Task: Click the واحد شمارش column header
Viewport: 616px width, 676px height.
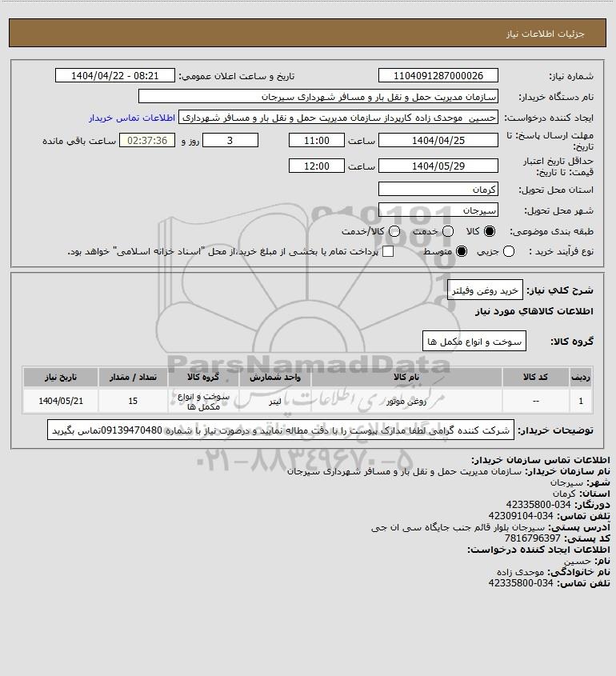Action: pyautogui.click(x=275, y=378)
